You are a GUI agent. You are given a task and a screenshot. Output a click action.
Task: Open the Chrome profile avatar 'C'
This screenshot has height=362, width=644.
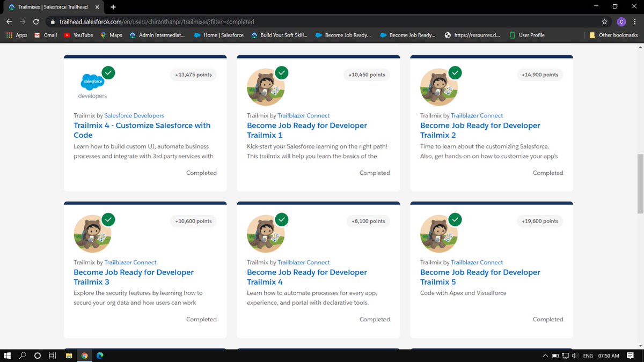coord(621,22)
